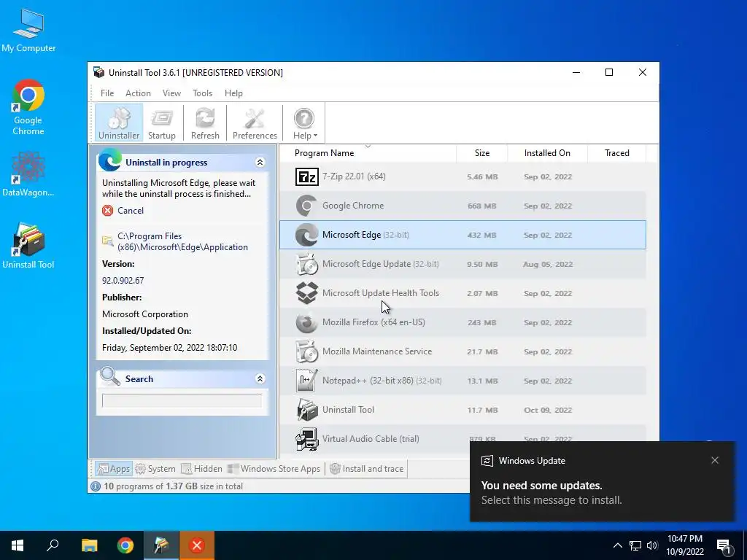This screenshot has height=560, width=747.
Task: Open the Help toolbar dropdown
Action: (x=304, y=122)
